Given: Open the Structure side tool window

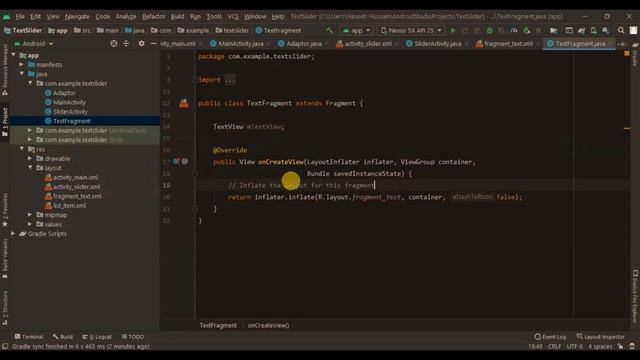Looking at the screenshot, I should click(5, 308).
